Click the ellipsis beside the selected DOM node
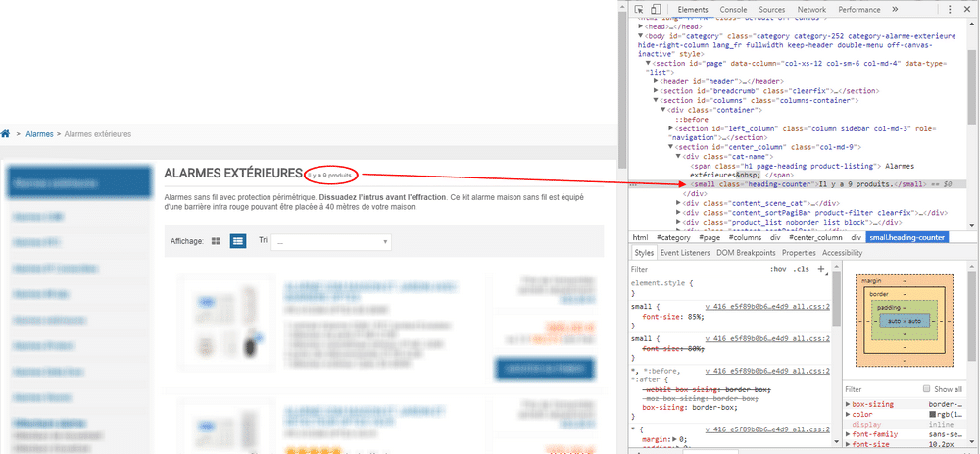 tap(634, 185)
